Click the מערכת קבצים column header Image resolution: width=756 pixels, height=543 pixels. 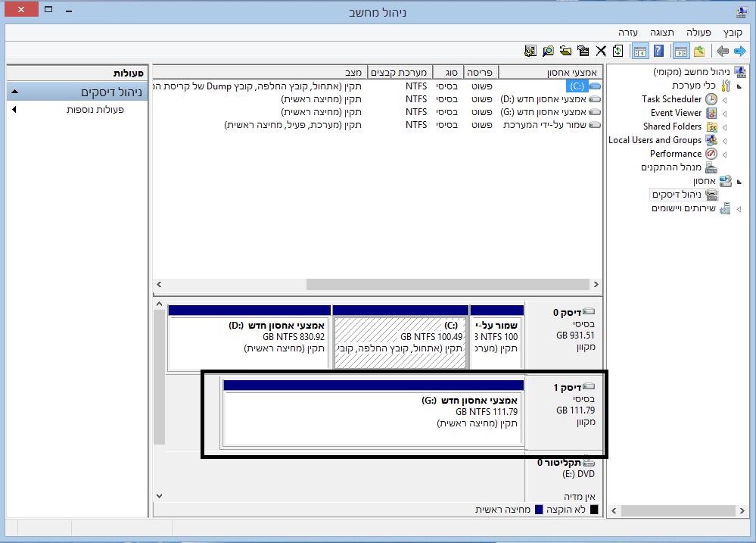point(399,73)
